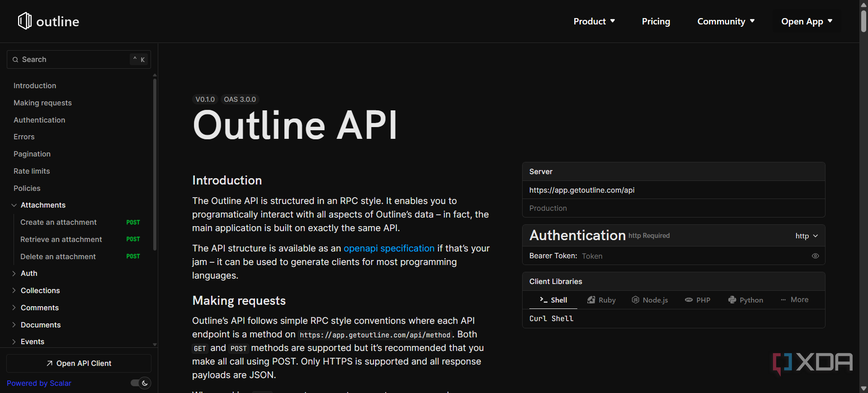Click the search magnifier icon
This screenshot has height=393, width=868.
click(x=15, y=60)
